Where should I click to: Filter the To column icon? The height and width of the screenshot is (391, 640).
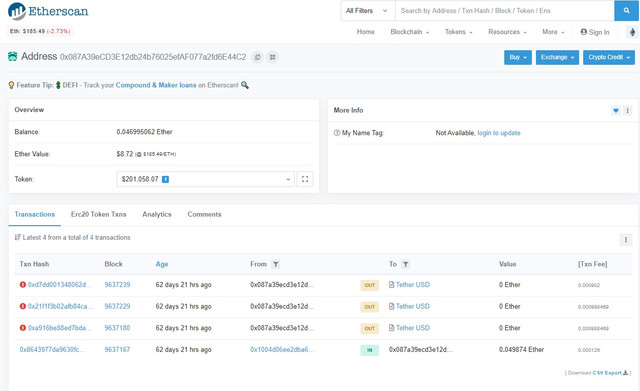(405, 264)
